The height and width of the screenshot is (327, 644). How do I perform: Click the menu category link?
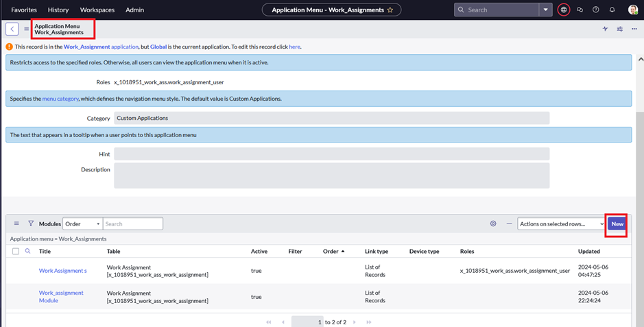[60, 99]
